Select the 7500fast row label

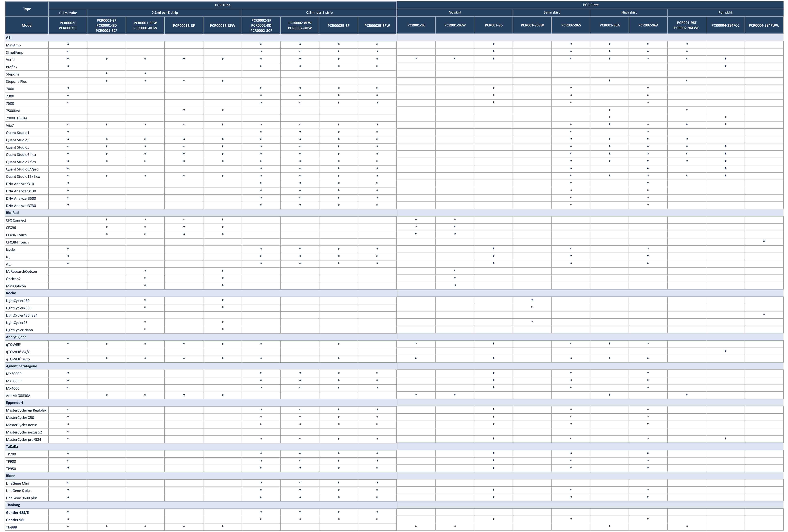tap(13, 111)
